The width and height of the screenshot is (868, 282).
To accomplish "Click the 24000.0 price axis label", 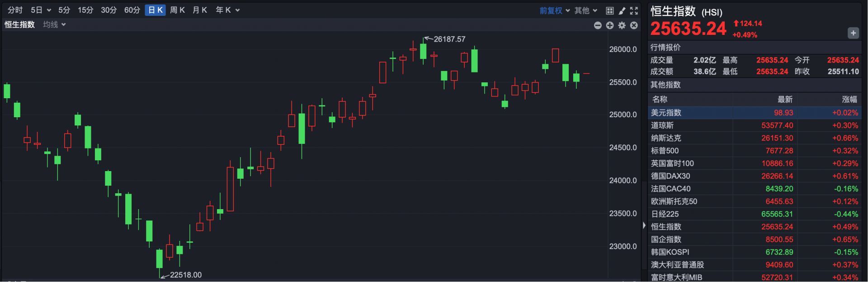I will 623,181.
